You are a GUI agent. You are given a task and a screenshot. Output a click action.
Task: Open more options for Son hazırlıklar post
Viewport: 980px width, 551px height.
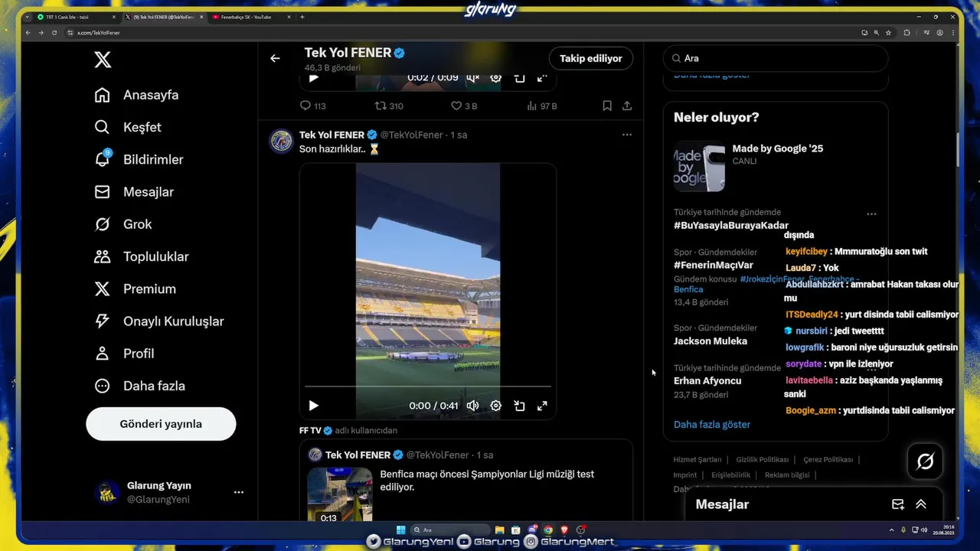pyautogui.click(x=627, y=135)
